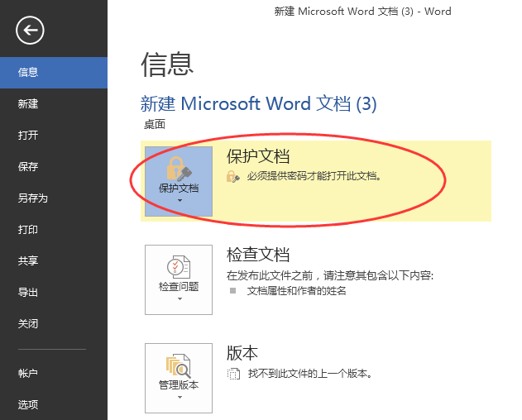Click the 保护文档 lock and key button
The width and height of the screenshot is (522, 420).
(179, 181)
